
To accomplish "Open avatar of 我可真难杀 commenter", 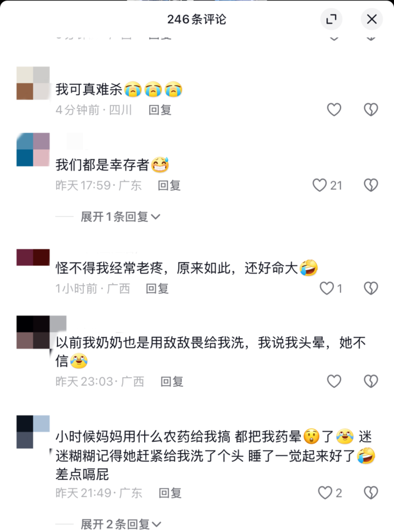I will (33, 83).
